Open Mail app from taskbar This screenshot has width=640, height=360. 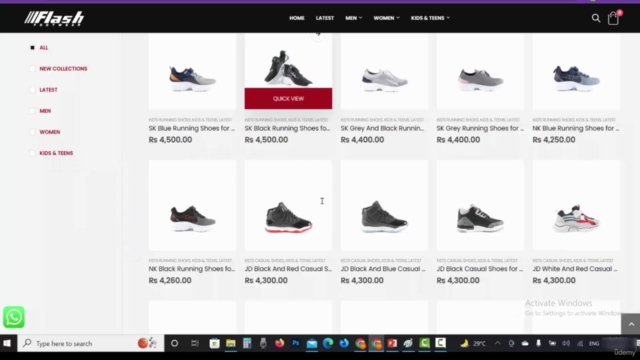pos(312,343)
